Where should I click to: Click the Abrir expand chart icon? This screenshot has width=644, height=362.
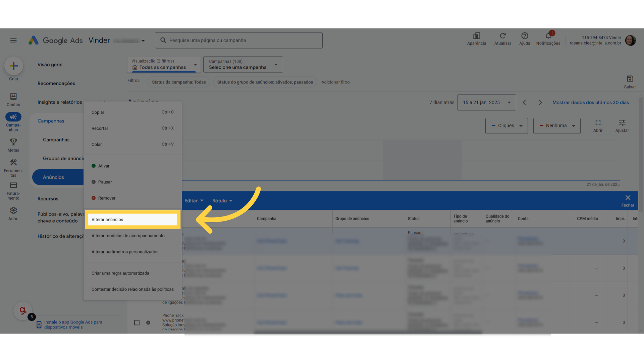(x=598, y=123)
